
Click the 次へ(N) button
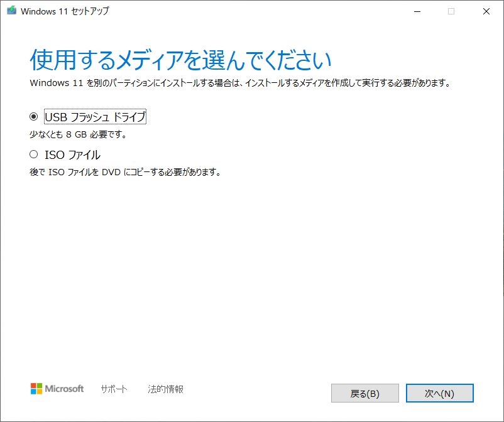tap(439, 393)
